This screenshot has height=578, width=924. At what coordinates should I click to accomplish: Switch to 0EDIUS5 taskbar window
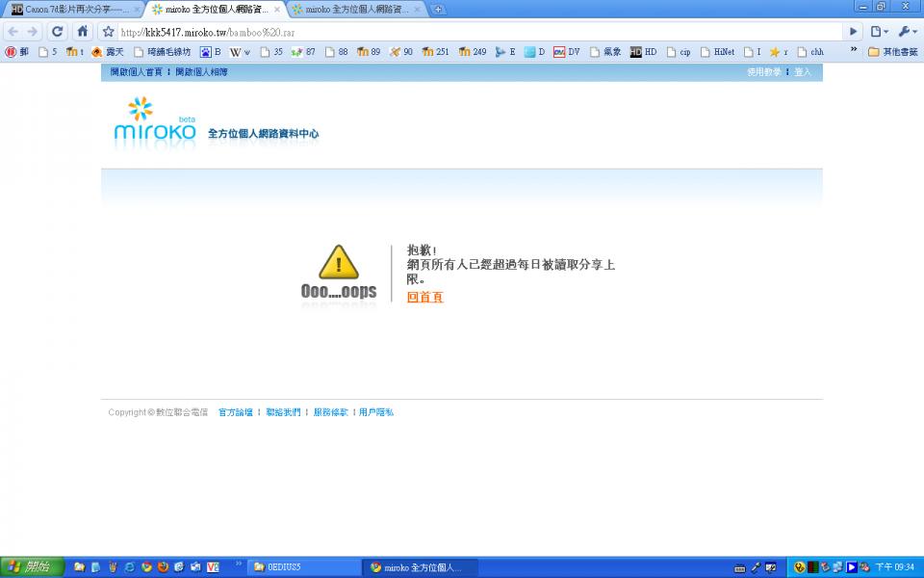(x=303, y=567)
